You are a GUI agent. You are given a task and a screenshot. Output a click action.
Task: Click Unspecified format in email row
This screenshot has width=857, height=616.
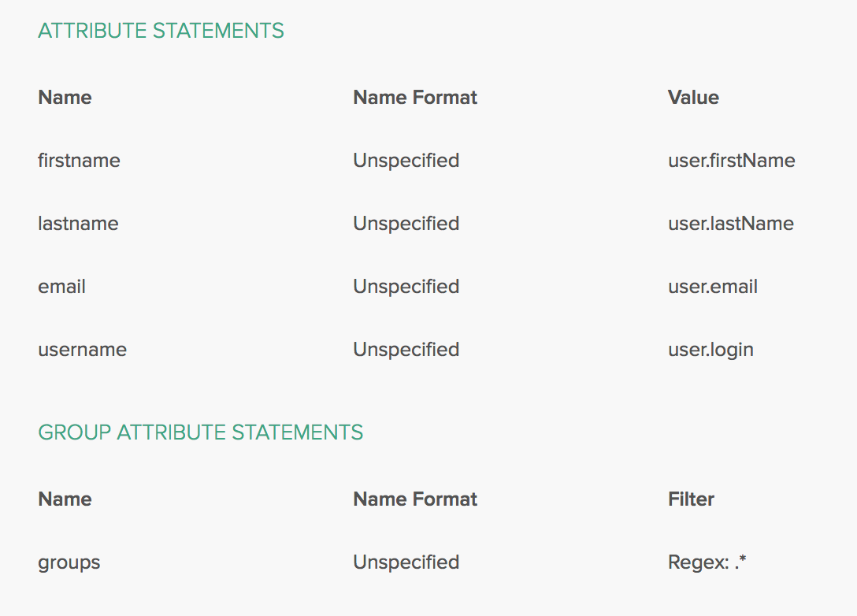tap(406, 287)
